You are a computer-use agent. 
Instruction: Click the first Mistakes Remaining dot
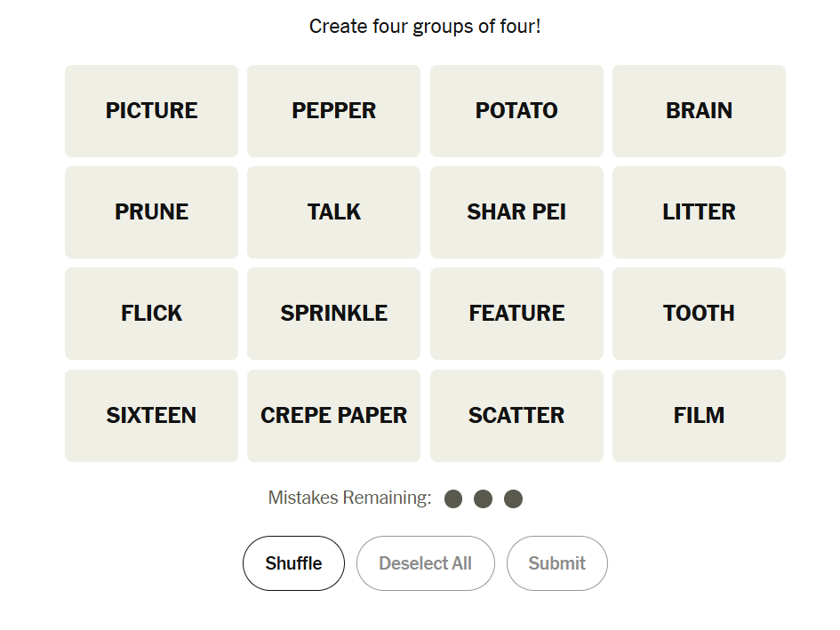pyautogui.click(x=453, y=499)
